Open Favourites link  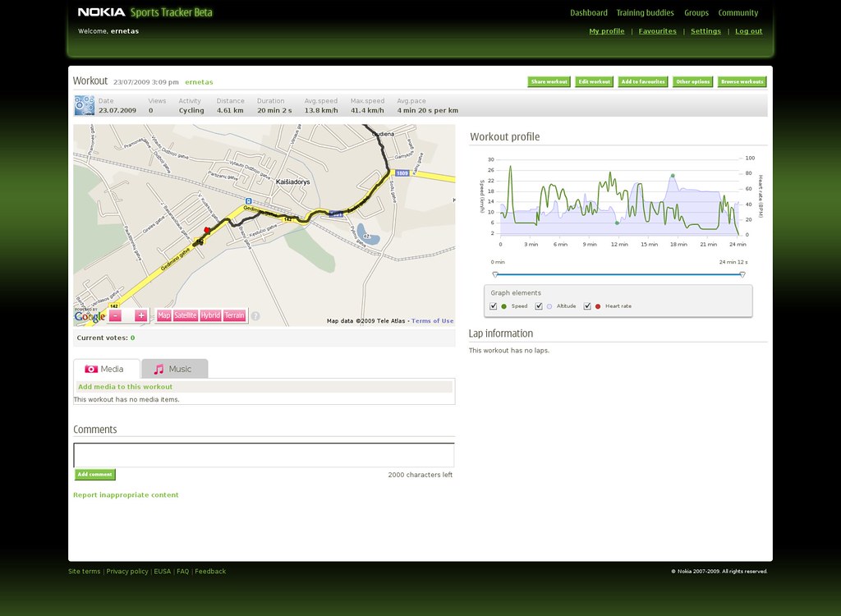[658, 31]
